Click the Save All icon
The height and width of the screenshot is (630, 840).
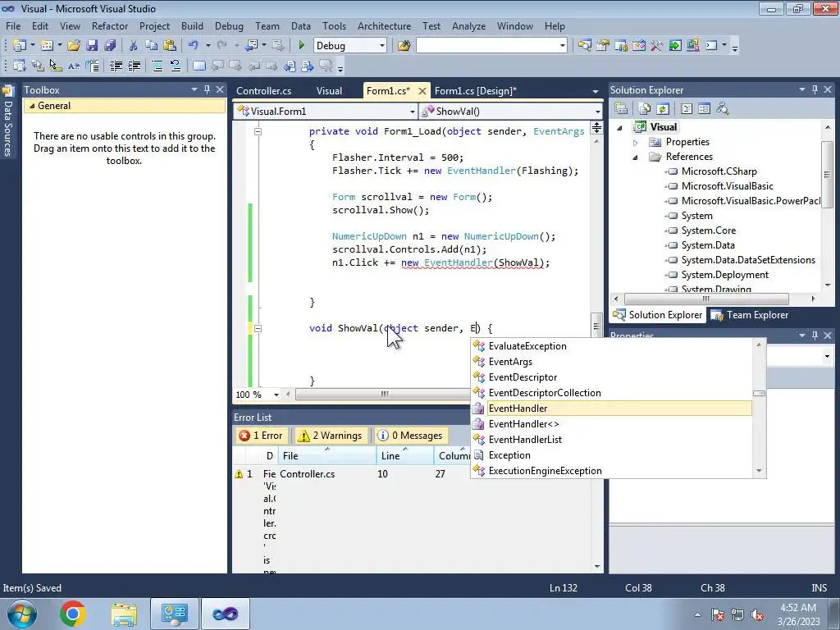click(x=110, y=46)
